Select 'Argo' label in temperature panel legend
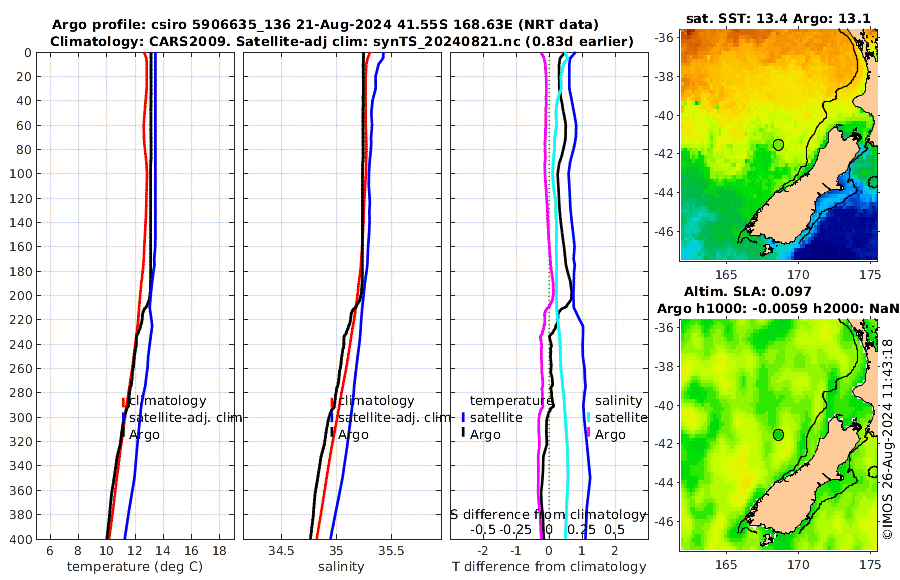900x580 pixels. pyautogui.click(x=144, y=435)
